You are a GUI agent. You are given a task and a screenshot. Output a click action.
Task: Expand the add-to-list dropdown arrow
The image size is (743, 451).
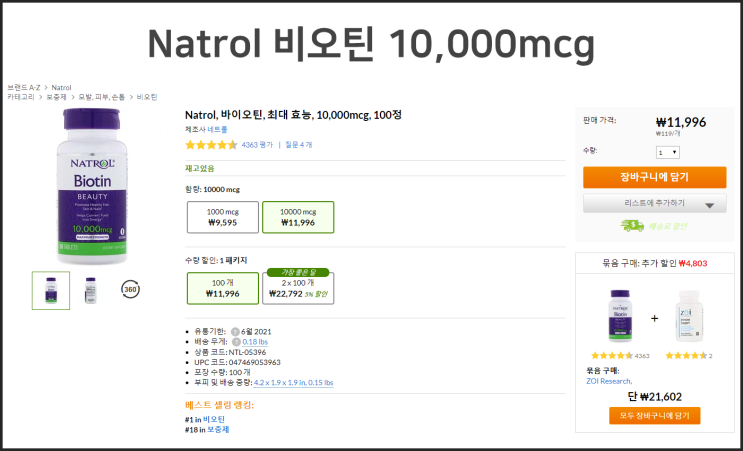point(710,204)
